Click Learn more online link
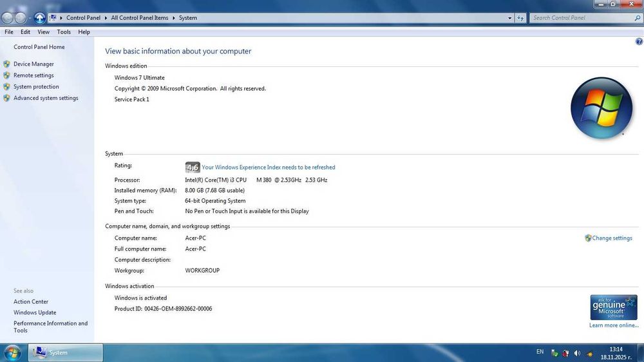The image size is (644, 362). click(x=614, y=325)
